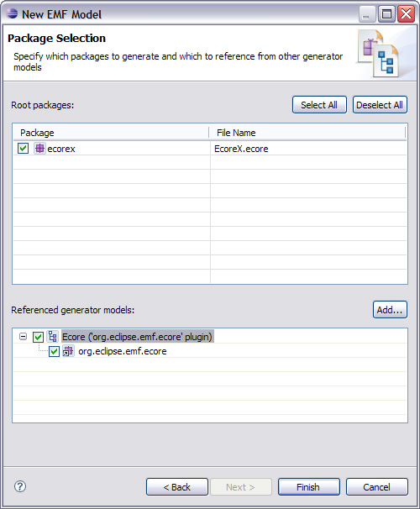This screenshot has height=509, width=420.
Task: Open Add... referenced generator model dialog
Action: click(x=390, y=310)
